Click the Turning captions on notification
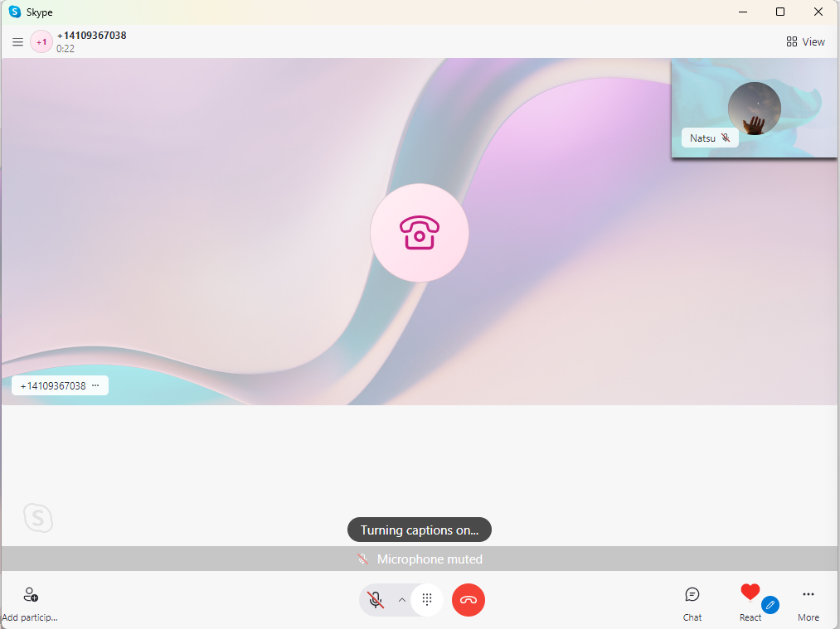840x629 pixels. (420, 530)
